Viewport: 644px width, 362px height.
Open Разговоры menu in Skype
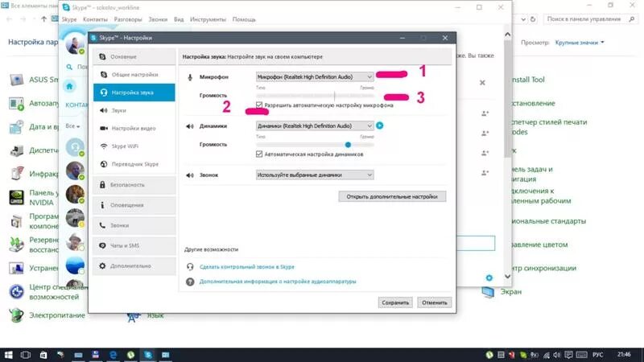[128, 19]
